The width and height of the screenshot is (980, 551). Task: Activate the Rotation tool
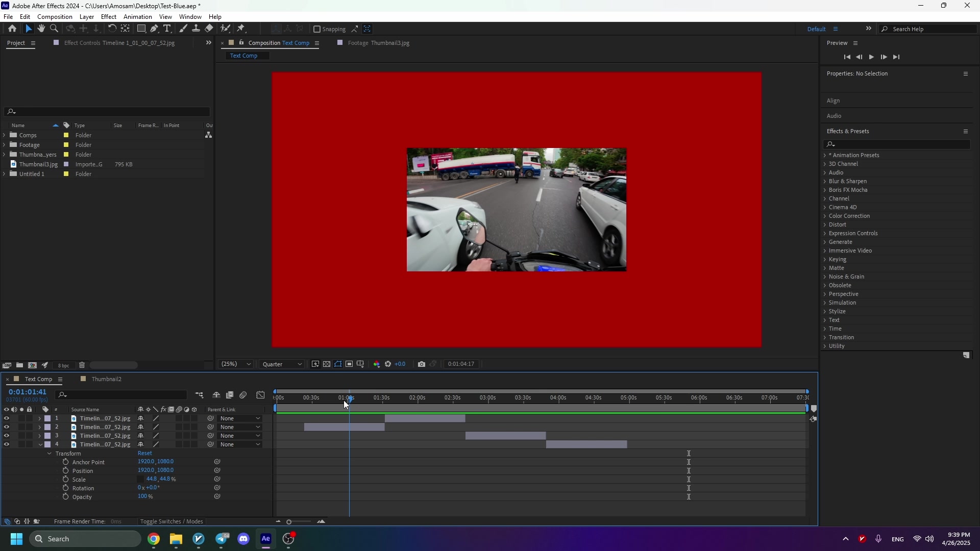coord(112,29)
